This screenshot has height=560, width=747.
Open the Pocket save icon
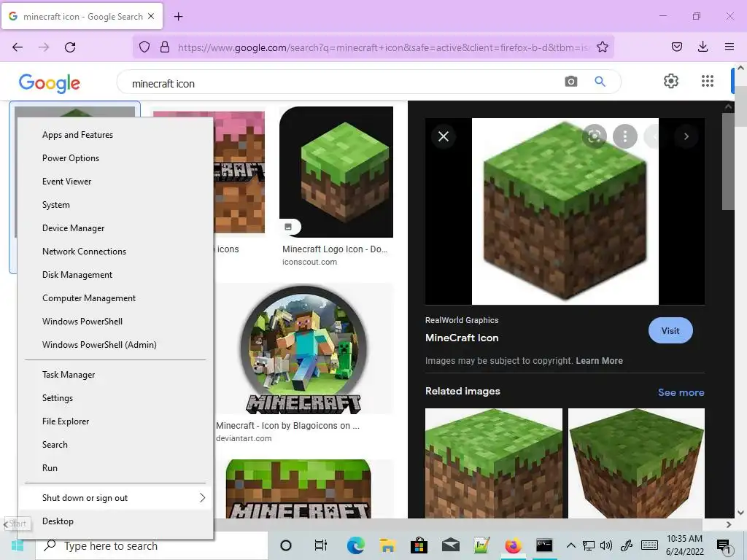tap(676, 47)
